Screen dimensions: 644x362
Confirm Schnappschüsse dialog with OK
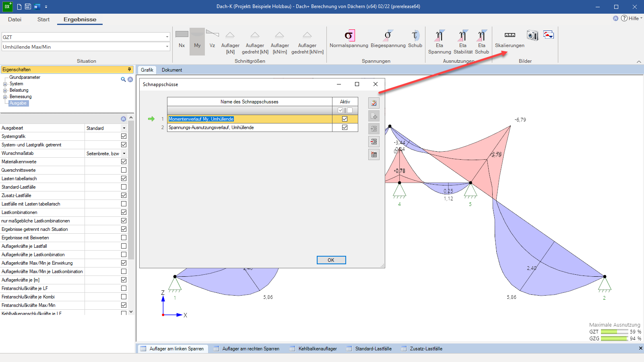[x=331, y=260]
